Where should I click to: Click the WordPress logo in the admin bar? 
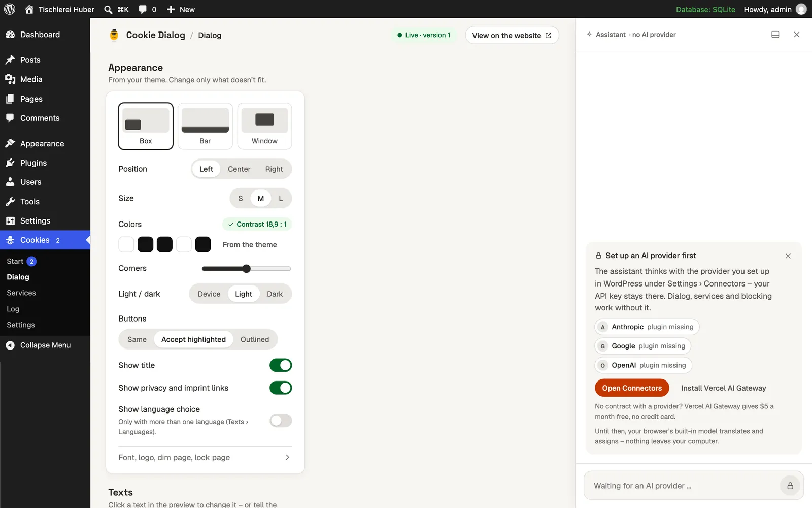point(10,9)
